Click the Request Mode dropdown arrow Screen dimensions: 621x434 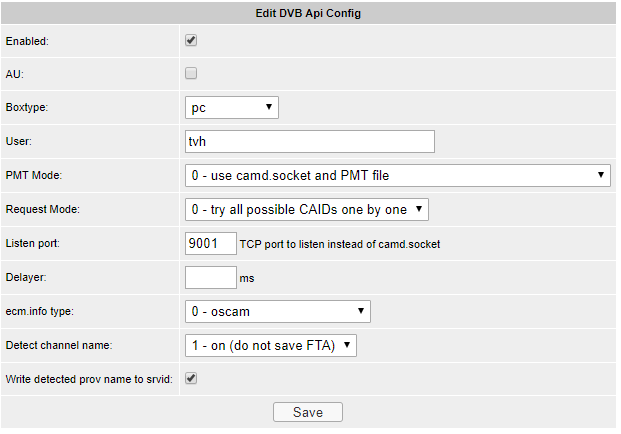(x=419, y=209)
